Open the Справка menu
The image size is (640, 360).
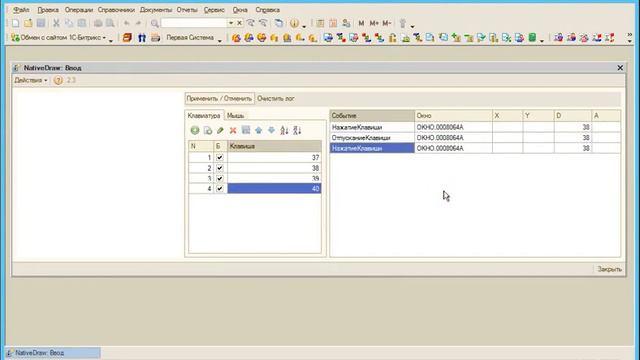[x=267, y=10]
